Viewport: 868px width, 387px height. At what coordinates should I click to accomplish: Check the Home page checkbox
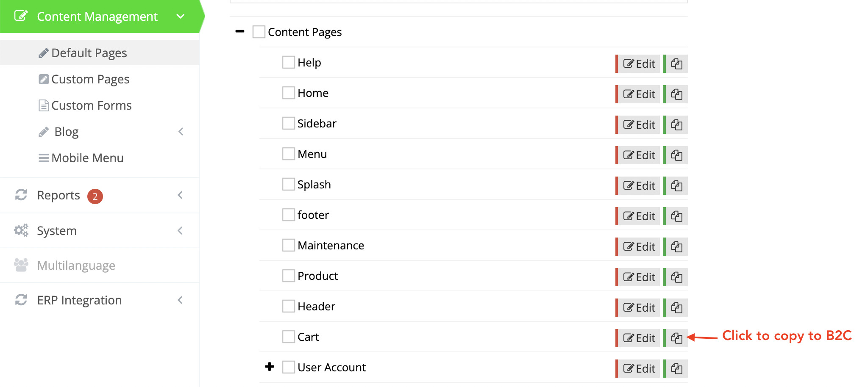point(288,92)
